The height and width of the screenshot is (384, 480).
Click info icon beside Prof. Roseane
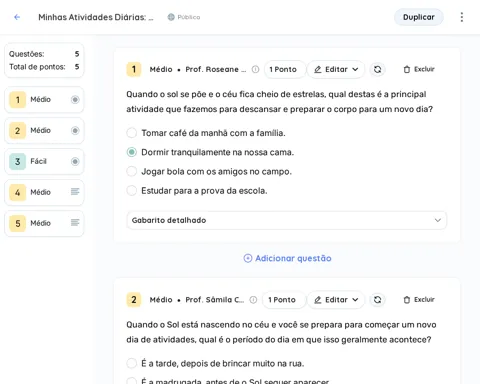coord(255,69)
